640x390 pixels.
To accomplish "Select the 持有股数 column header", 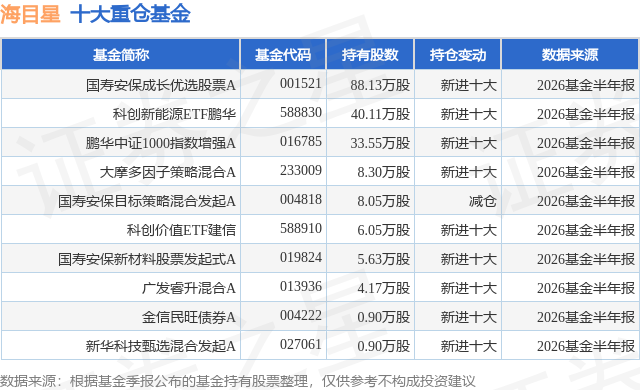I will 370,55.
